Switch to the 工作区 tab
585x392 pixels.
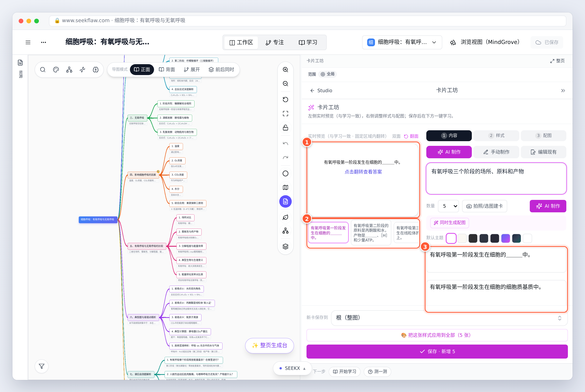pyautogui.click(x=241, y=43)
